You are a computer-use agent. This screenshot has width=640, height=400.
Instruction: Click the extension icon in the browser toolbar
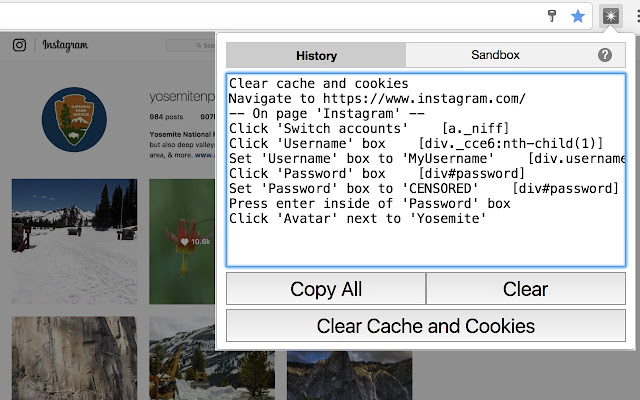click(x=611, y=16)
